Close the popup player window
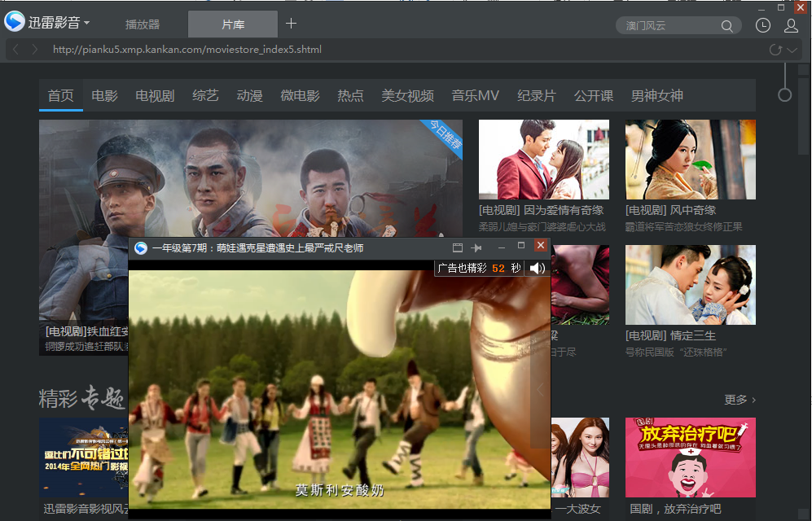 541,245
